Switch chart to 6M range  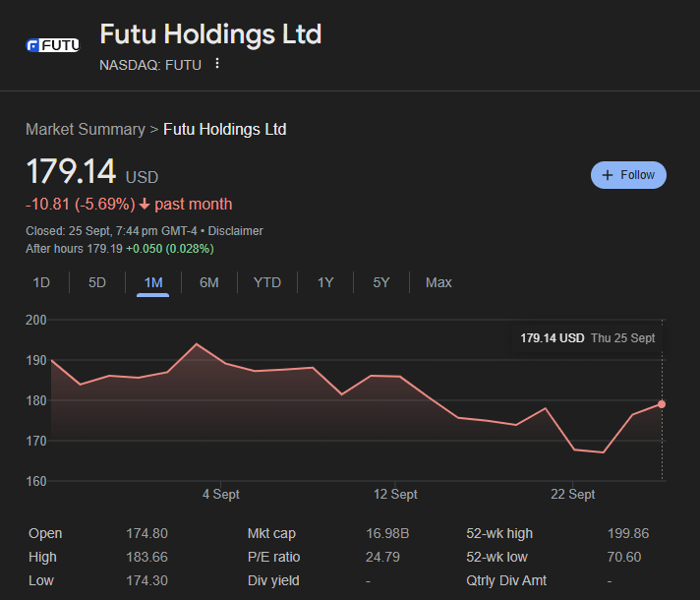pos(209,283)
